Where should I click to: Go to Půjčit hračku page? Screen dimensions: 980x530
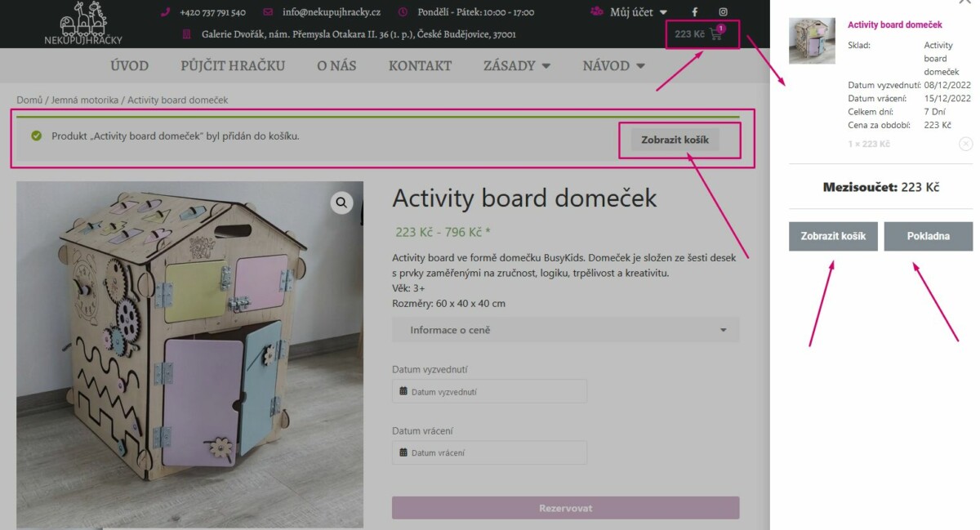pos(233,66)
